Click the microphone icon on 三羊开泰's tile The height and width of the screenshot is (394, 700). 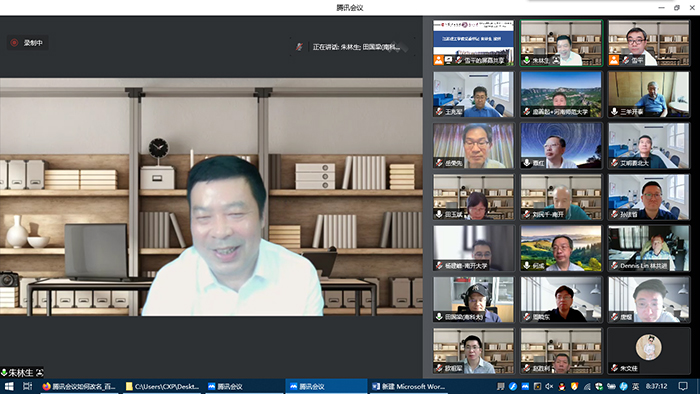[614, 112]
